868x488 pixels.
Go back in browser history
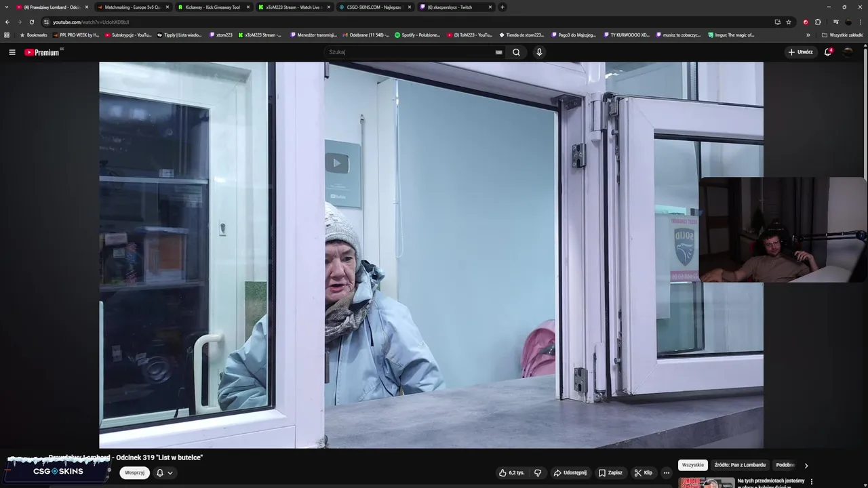coord(7,22)
